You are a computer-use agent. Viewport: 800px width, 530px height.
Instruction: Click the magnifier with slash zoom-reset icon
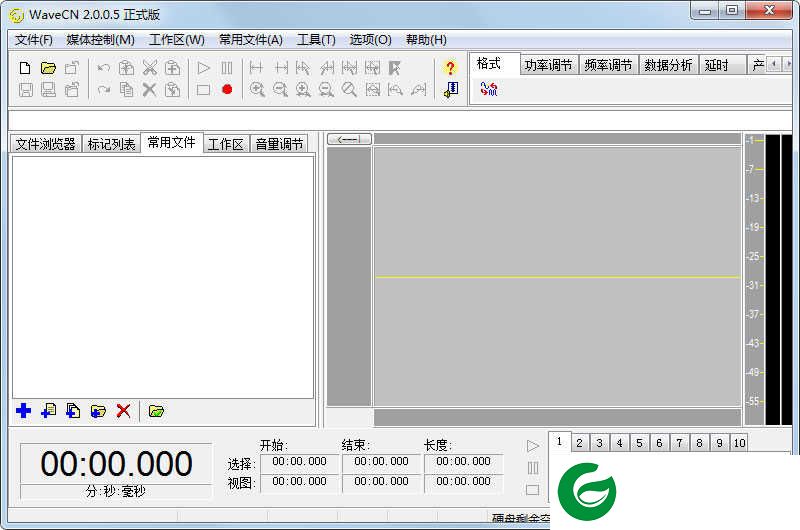(349, 90)
